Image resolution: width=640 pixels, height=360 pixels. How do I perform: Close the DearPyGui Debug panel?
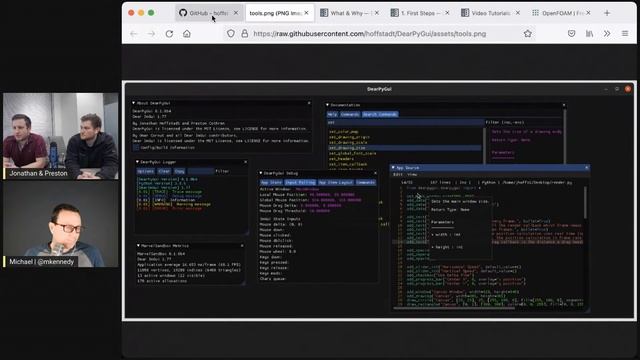point(376,173)
